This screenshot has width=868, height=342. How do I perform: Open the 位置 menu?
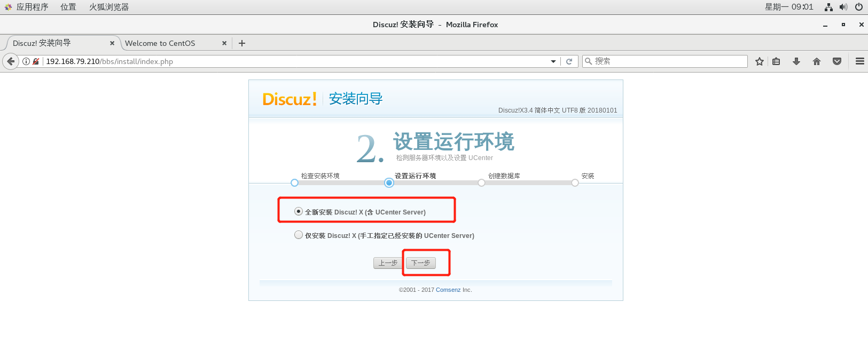click(x=68, y=7)
